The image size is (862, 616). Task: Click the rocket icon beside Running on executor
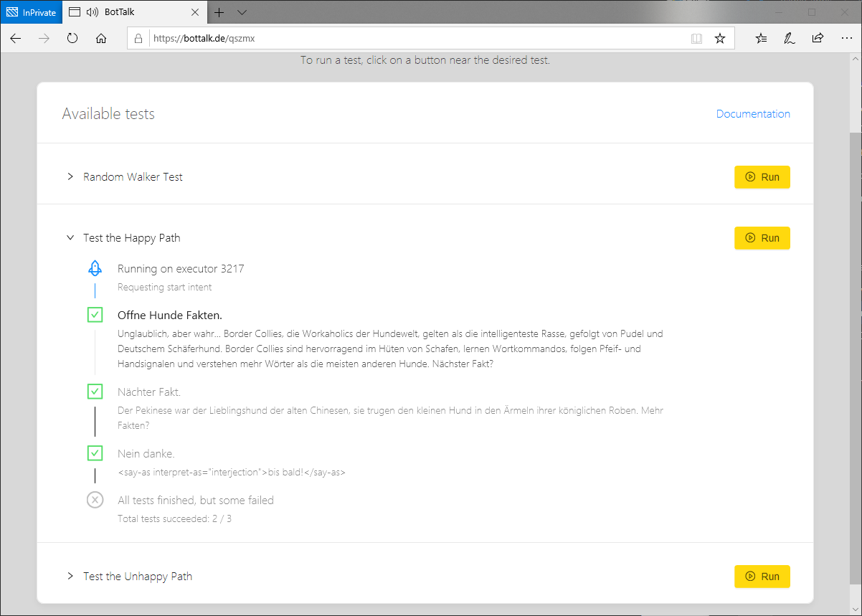coord(95,269)
